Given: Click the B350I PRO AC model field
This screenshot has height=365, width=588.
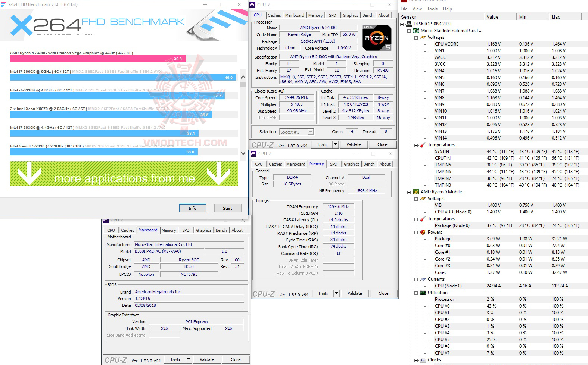Looking at the screenshot, I should click(x=169, y=251).
